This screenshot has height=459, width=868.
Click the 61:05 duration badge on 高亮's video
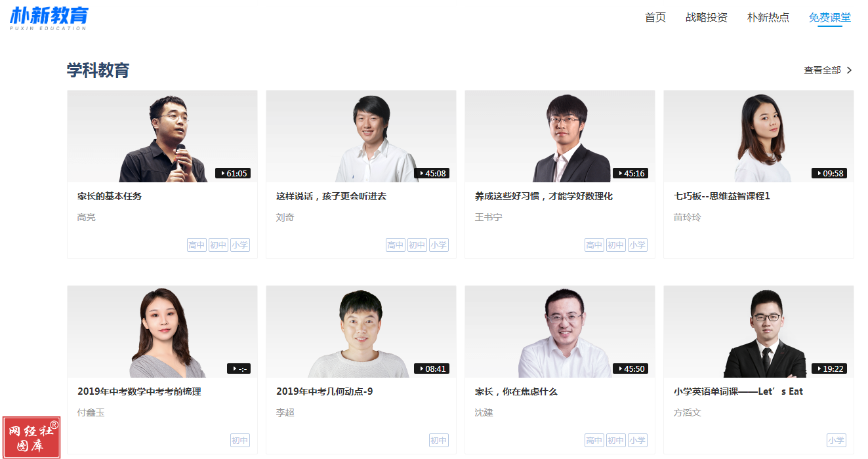click(233, 173)
